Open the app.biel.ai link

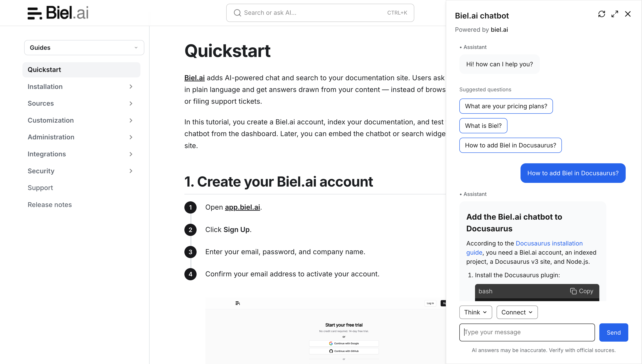pos(242,207)
